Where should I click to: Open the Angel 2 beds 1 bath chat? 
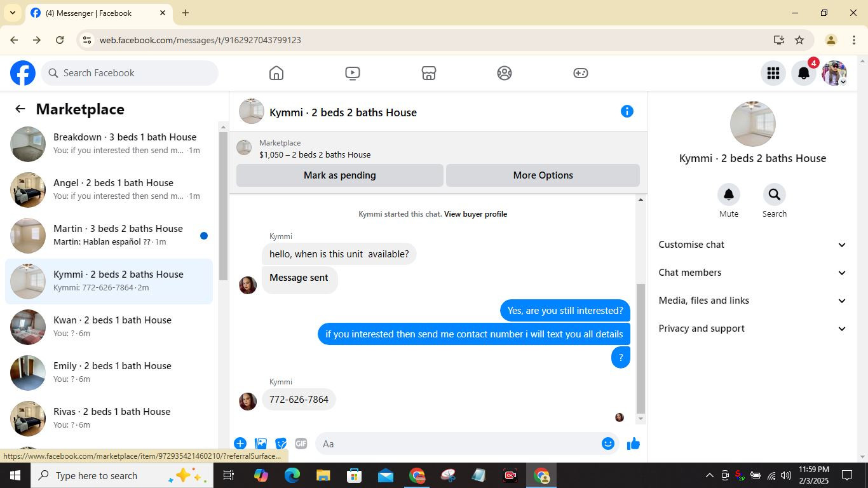point(109,189)
